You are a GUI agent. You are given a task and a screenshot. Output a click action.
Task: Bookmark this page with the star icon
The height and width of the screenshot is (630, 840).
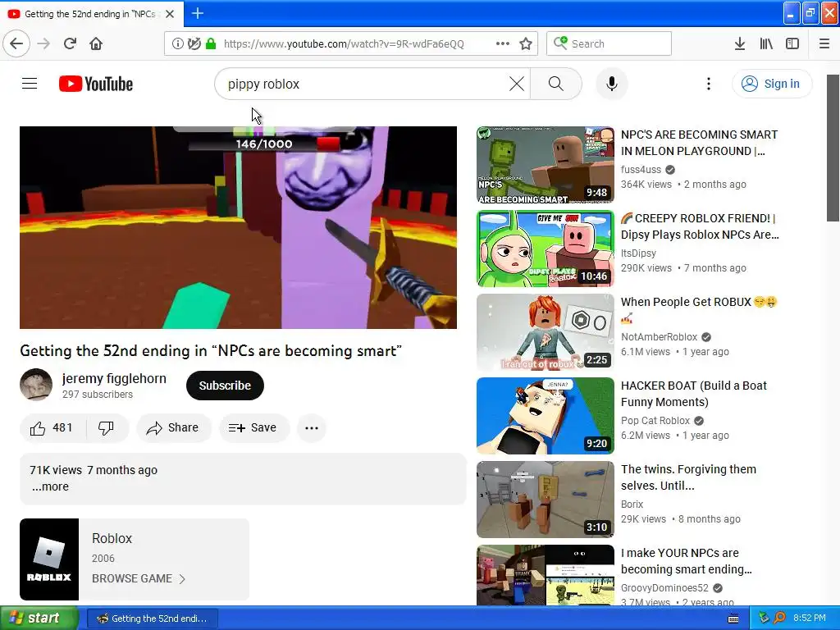pos(526,43)
